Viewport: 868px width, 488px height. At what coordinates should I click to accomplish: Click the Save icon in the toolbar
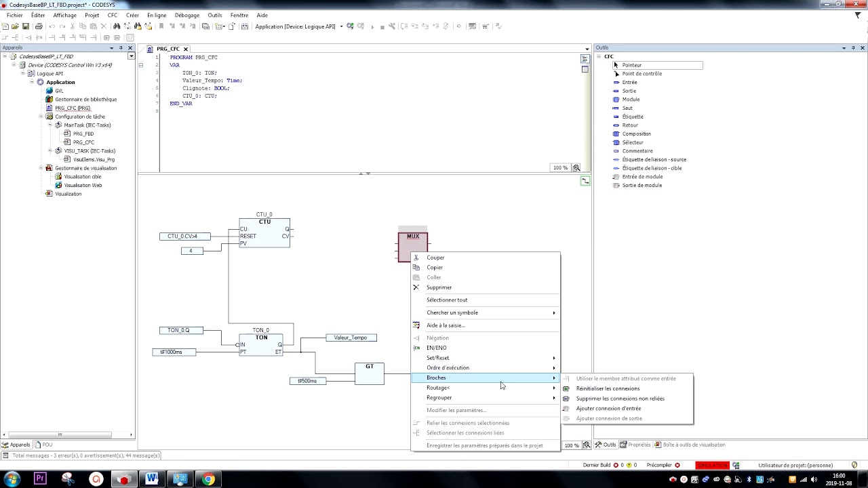click(26, 26)
